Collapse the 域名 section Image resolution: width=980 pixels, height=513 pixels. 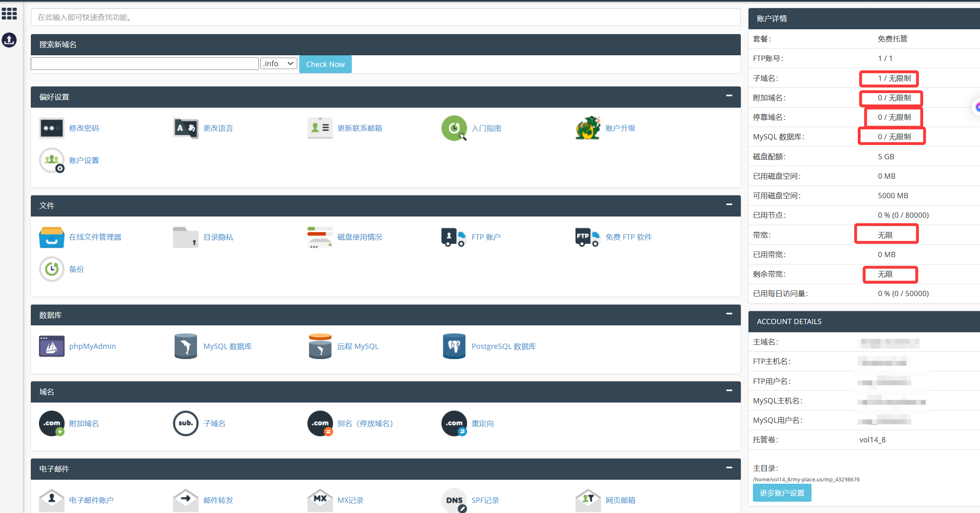tap(729, 391)
